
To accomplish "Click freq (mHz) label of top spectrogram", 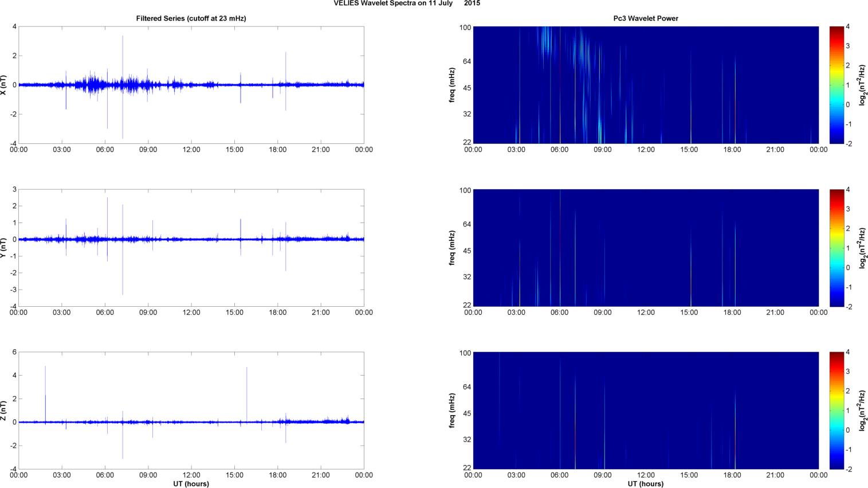I will [x=452, y=85].
